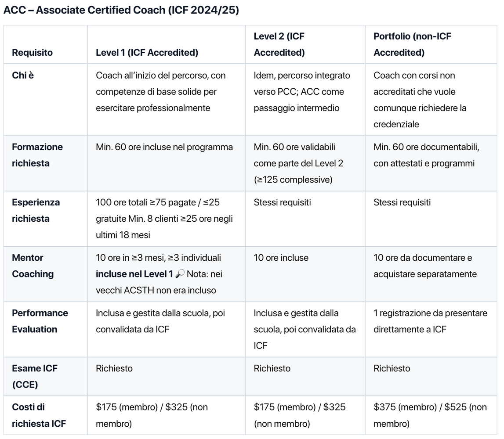Select the Performance Evaluation row label
This screenshot has height=439, width=504.
40,321
